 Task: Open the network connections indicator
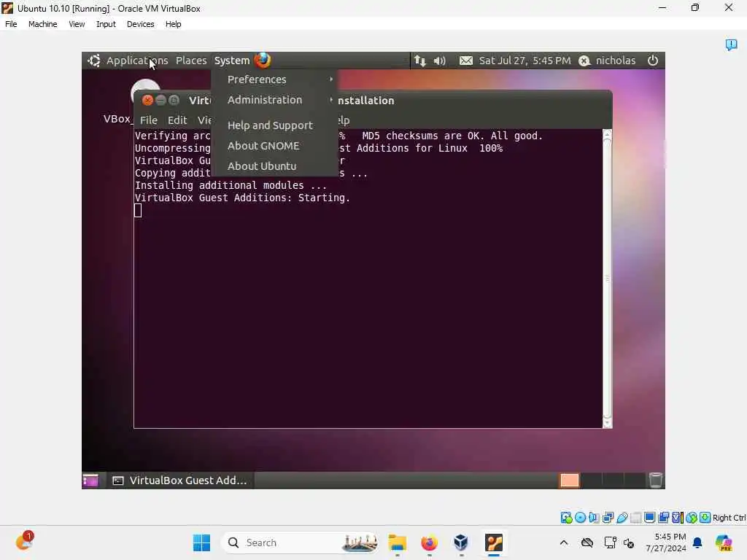pyautogui.click(x=419, y=61)
